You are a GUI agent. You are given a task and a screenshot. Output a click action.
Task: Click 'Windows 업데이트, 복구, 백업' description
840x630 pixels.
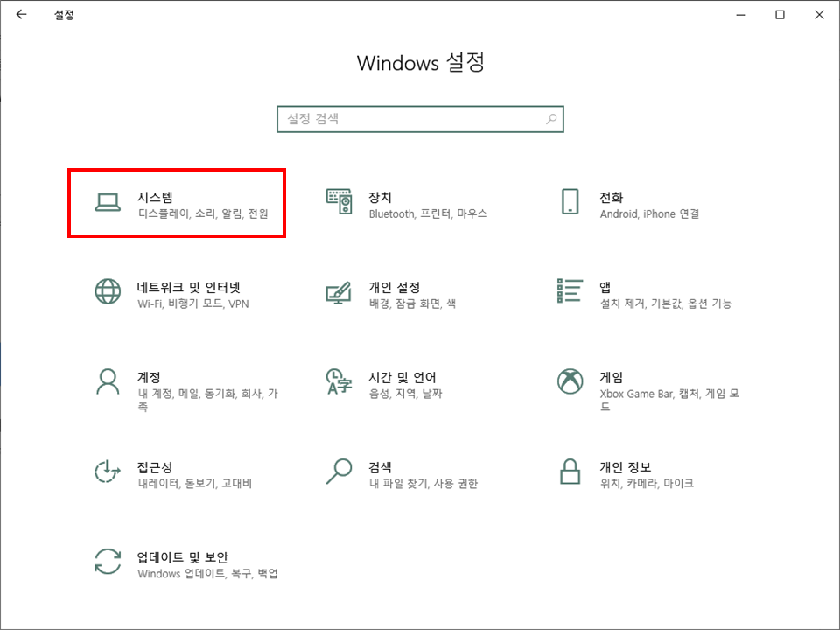tap(208, 574)
